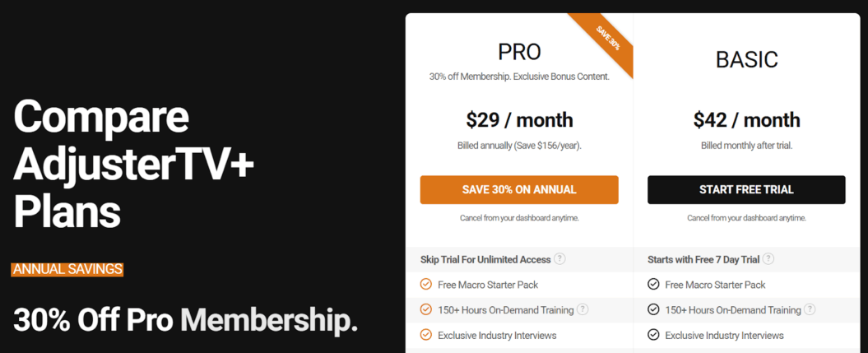Click black checkmark beside Basic Exclusive Industry Interviews
868x353 pixels.
click(653, 335)
